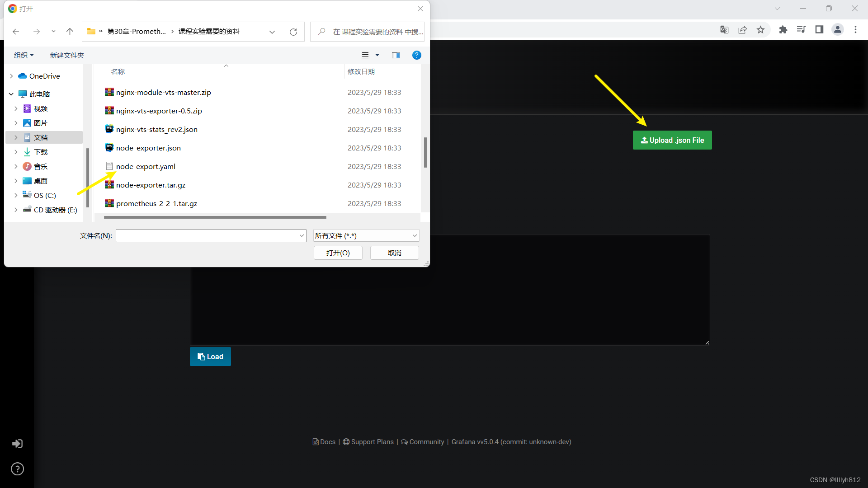Bookmark page with Chrome star icon

coord(760,29)
